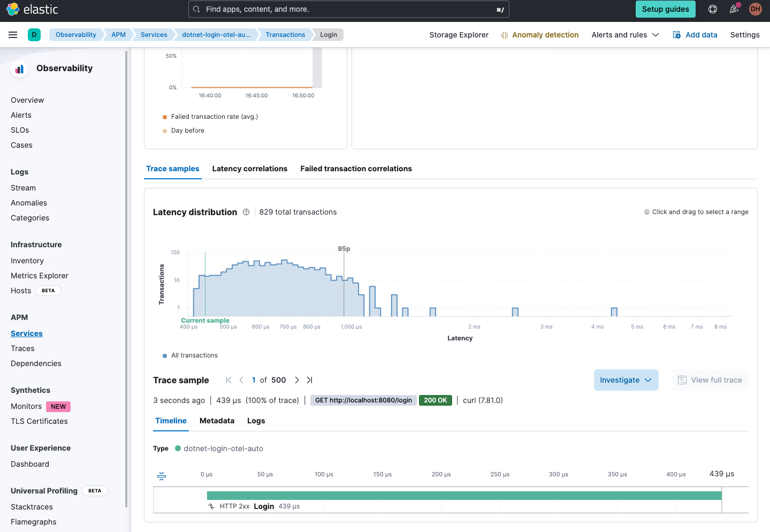Switch to the Latency correlations tab

coord(249,169)
